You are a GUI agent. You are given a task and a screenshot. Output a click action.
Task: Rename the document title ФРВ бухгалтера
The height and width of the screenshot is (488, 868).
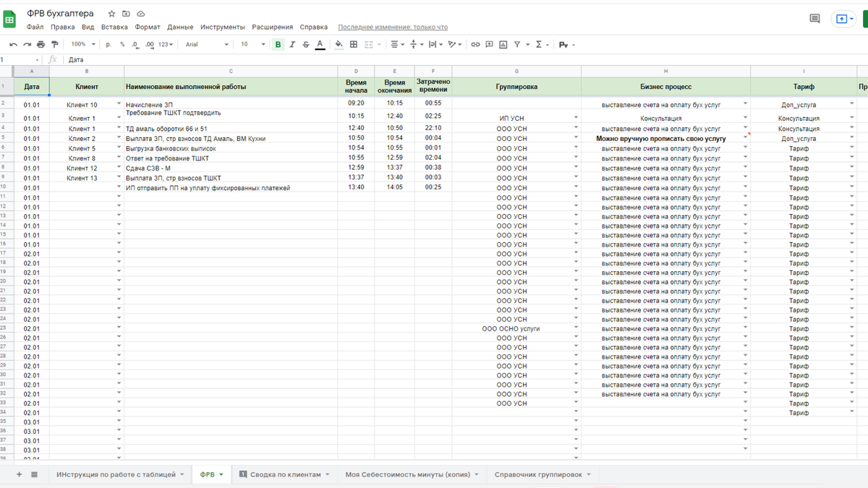(x=60, y=14)
